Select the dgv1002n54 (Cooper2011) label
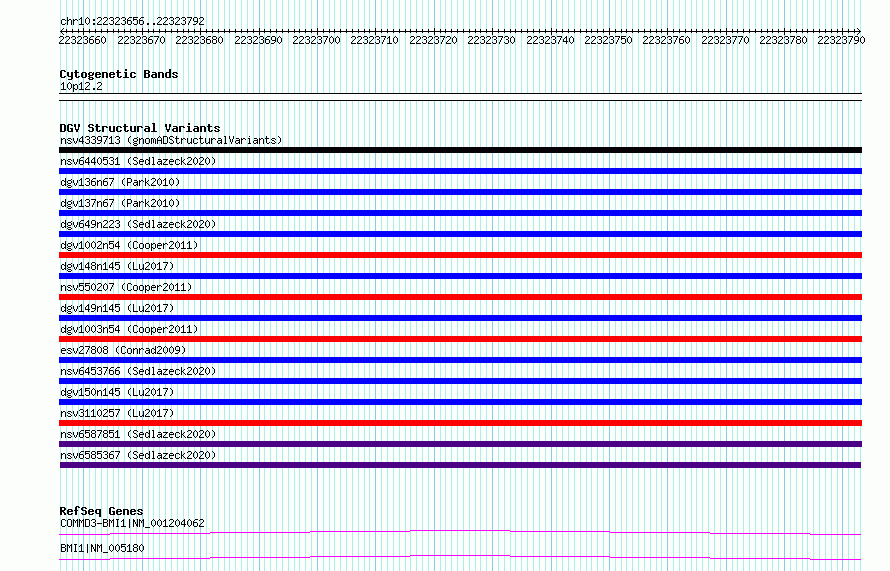The height and width of the screenshot is (571, 890). click(129, 245)
